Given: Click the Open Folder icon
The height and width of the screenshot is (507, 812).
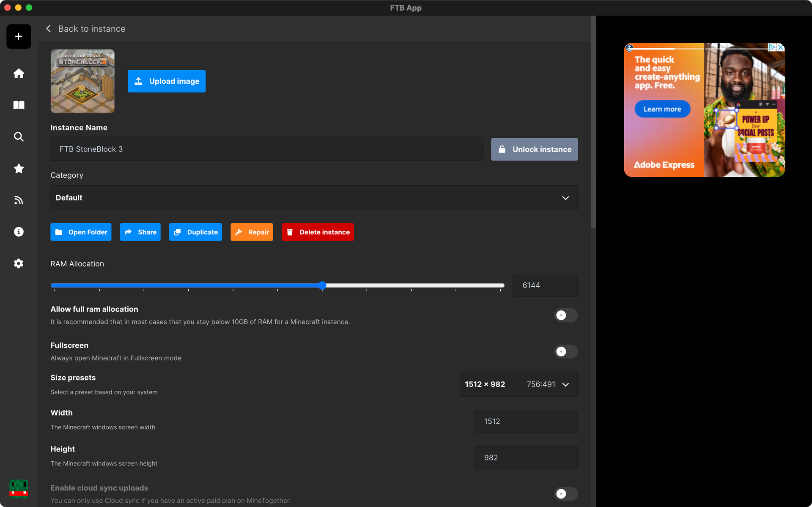Looking at the screenshot, I should 58,232.
